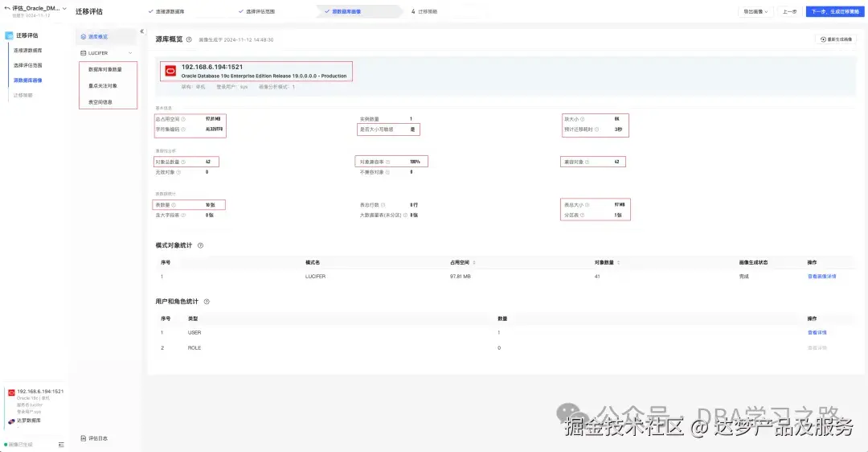This screenshot has width=868, height=452.
Task: Click the help icon beside 不兼容对象
Action: point(387,172)
